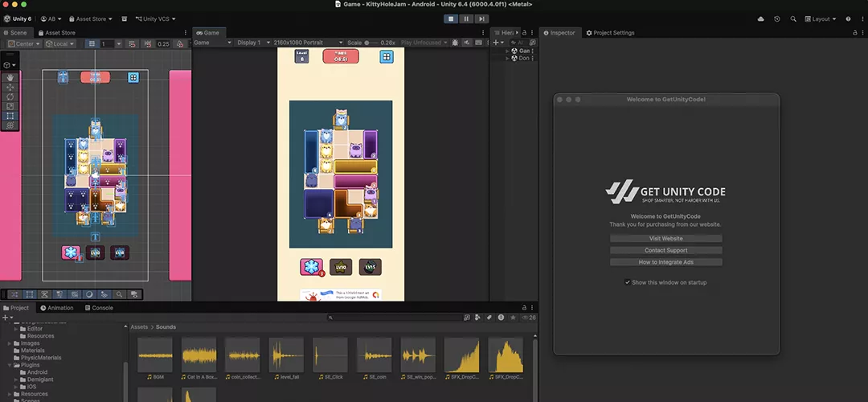Open the Undo History icon
Viewport: 868px width, 402px height.
[x=776, y=18]
